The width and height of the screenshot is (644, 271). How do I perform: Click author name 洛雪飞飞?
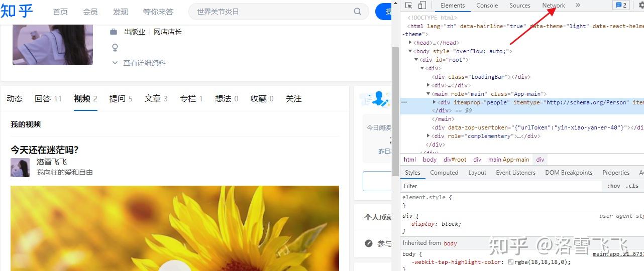[52, 162]
